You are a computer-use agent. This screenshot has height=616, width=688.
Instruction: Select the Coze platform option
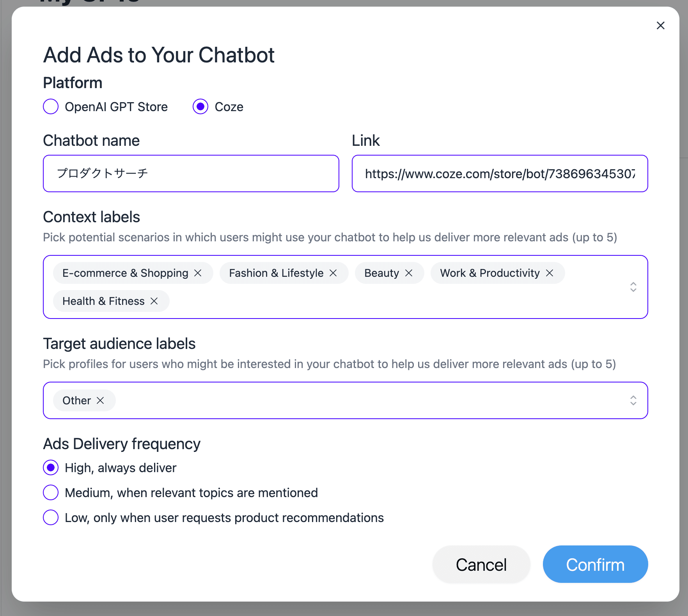point(200,106)
